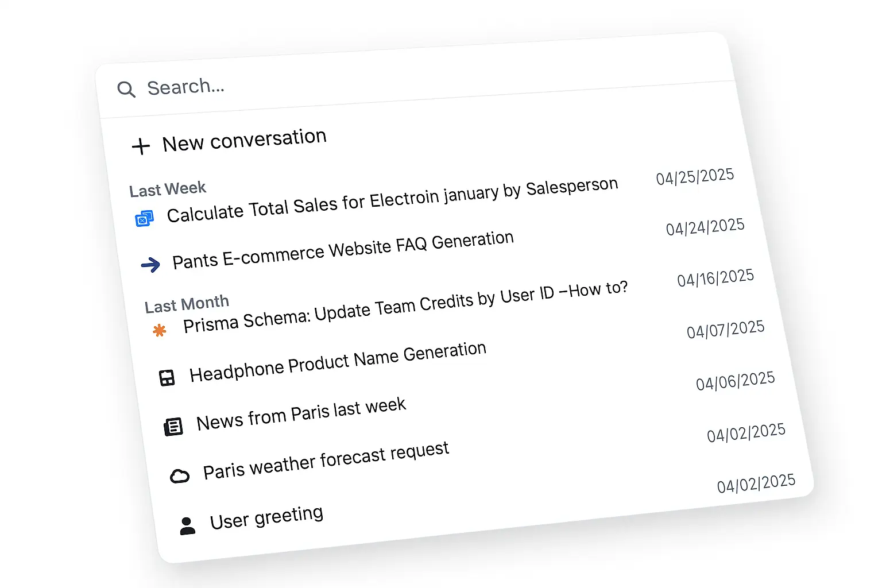
Task: Click the orange asterisk icon beside Prisma Schema
Action: coord(159,330)
